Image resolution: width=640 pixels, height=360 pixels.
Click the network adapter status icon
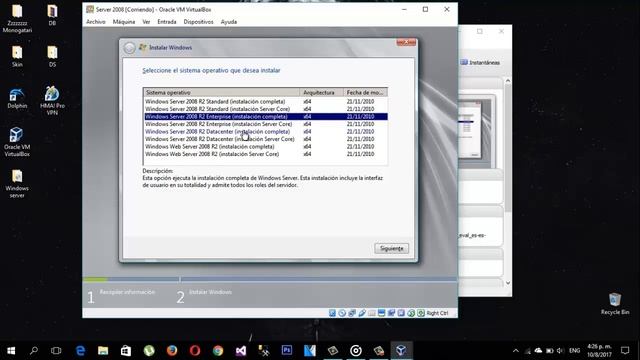coord(352,313)
